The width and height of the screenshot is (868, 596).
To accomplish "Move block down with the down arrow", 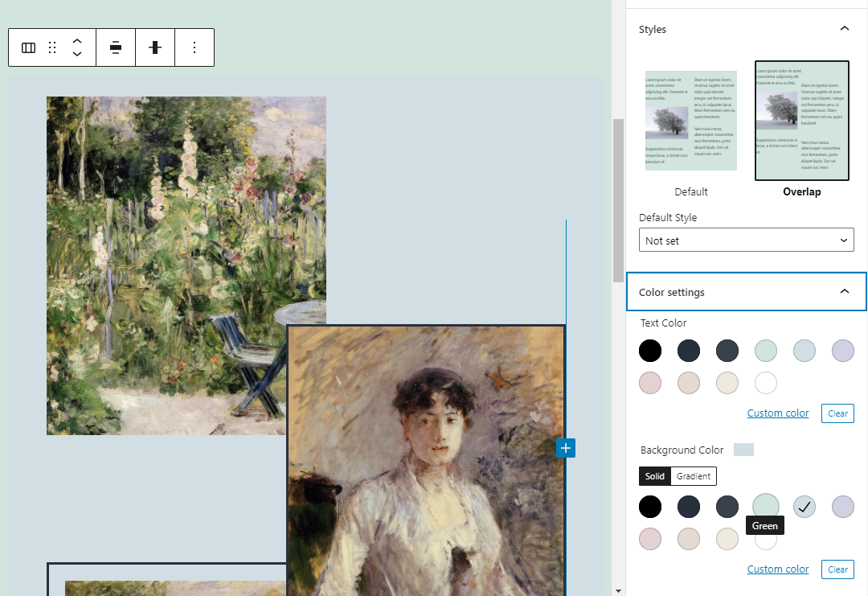I will (77, 54).
